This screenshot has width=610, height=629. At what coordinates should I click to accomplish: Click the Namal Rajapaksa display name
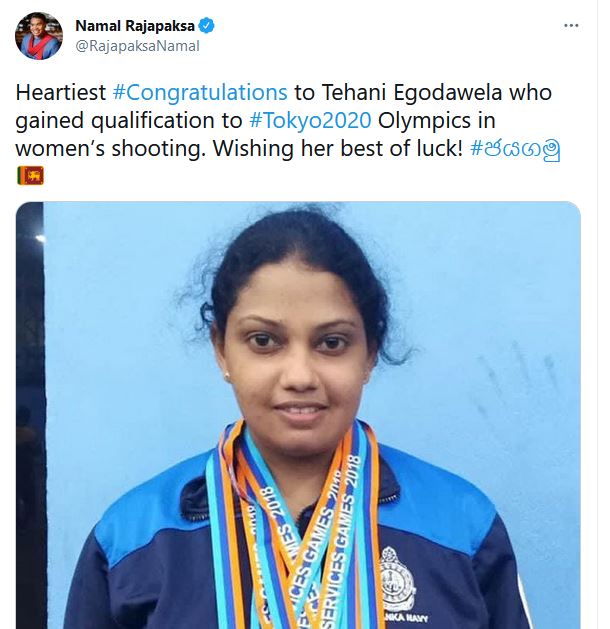pyautogui.click(x=135, y=26)
